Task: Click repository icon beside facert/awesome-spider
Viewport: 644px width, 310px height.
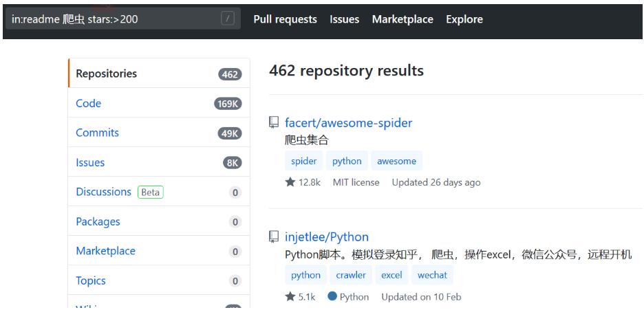Action: (x=274, y=122)
